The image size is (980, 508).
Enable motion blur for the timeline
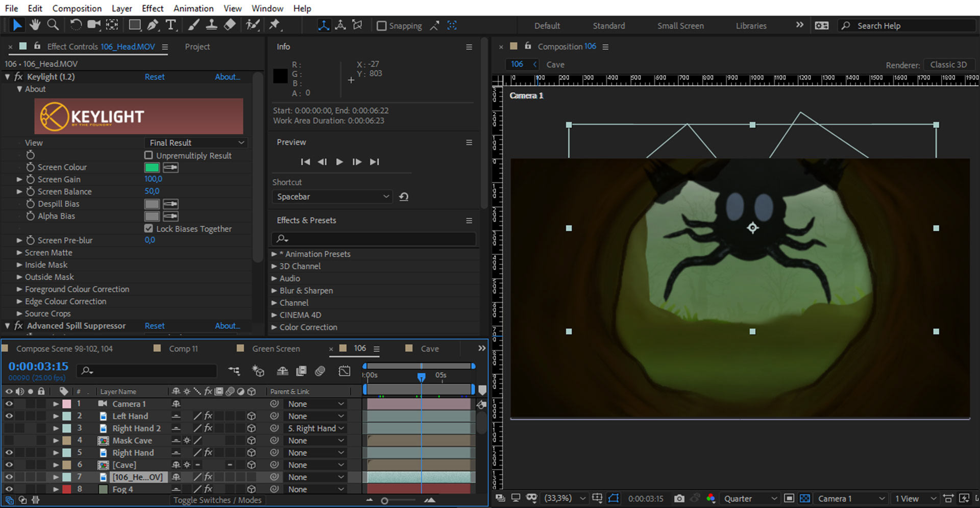[x=320, y=371]
